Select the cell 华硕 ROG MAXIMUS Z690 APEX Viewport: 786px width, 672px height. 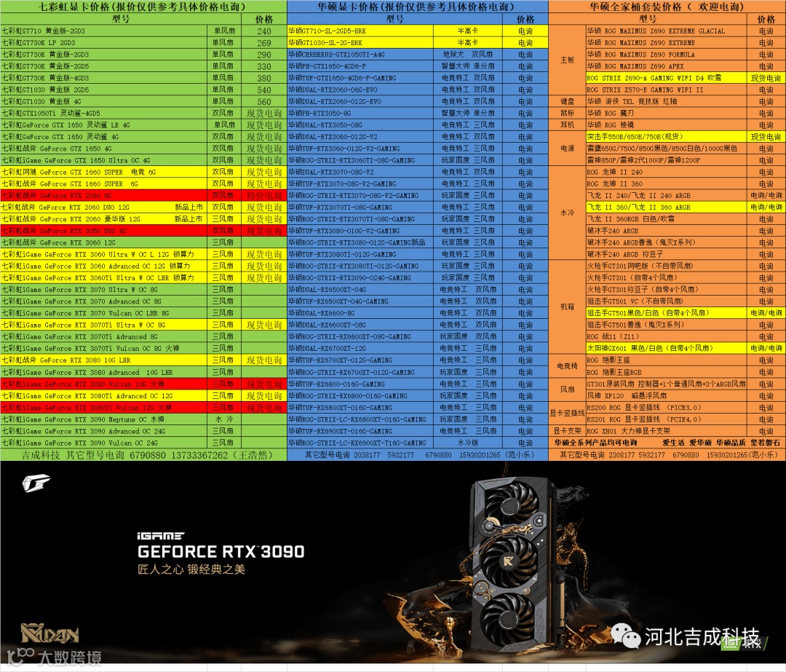[x=666, y=66]
